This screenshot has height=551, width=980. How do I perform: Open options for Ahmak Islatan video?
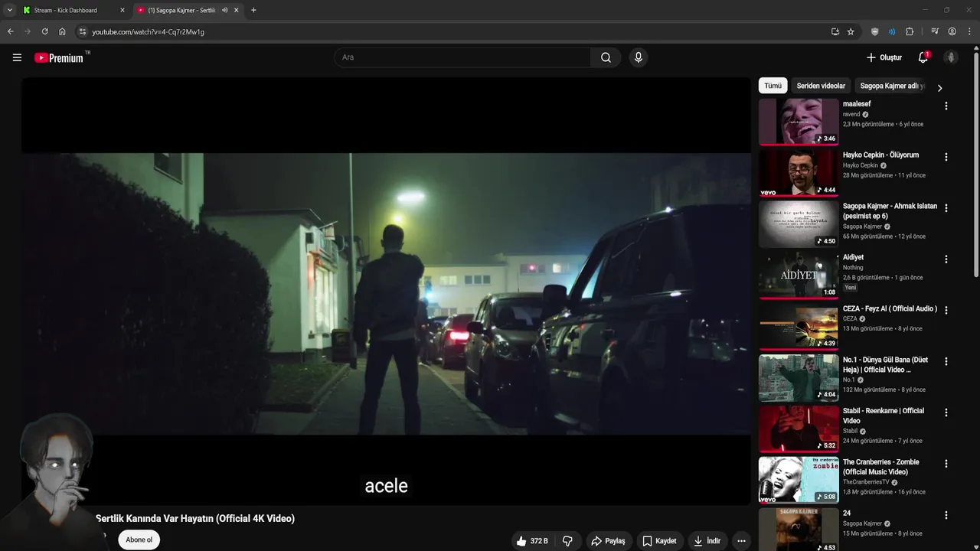click(x=946, y=208)
